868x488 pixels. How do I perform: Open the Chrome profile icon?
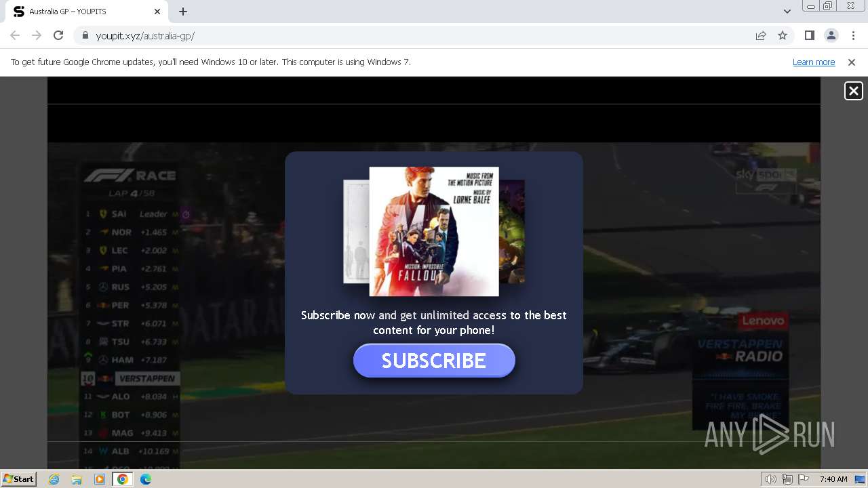pyautogui.click(x=831, y=35)
